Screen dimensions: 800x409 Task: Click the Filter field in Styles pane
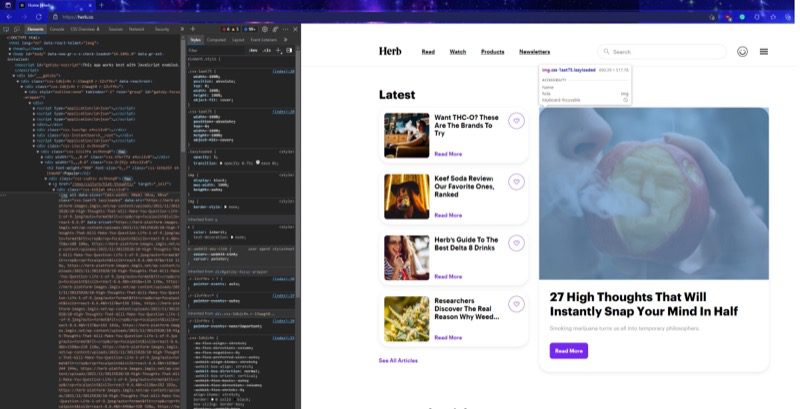(x=217, y=50)
